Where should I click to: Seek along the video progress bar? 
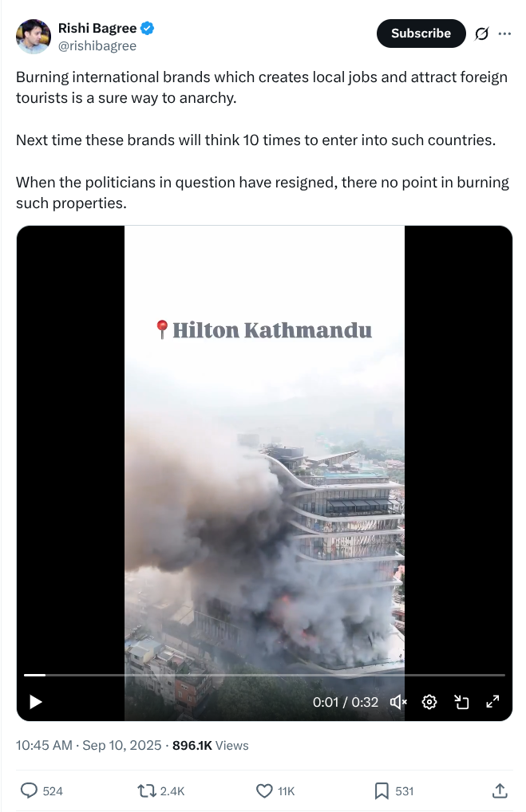264,675
